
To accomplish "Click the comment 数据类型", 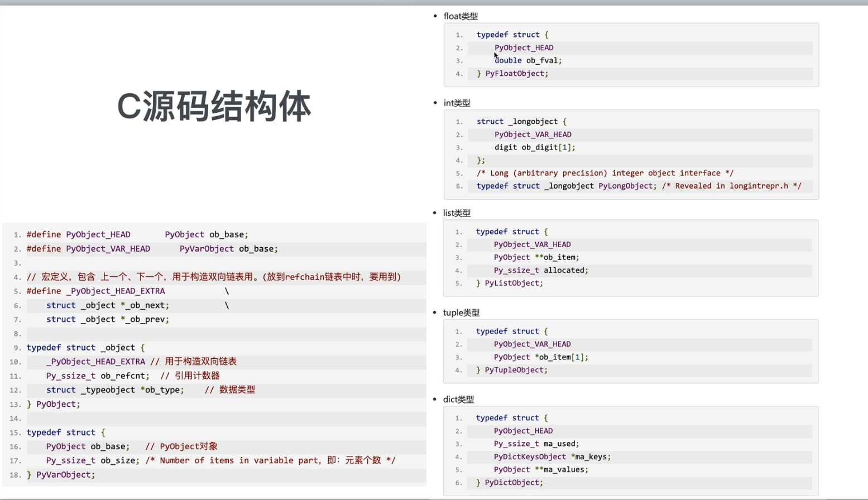I will pyautogui.click(x=229, y=390).
